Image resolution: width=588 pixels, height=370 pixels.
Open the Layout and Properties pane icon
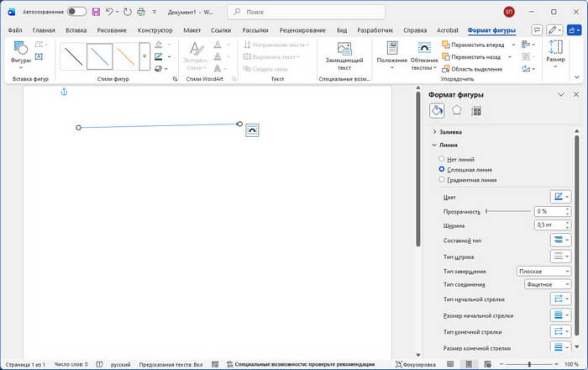[475, 110]
